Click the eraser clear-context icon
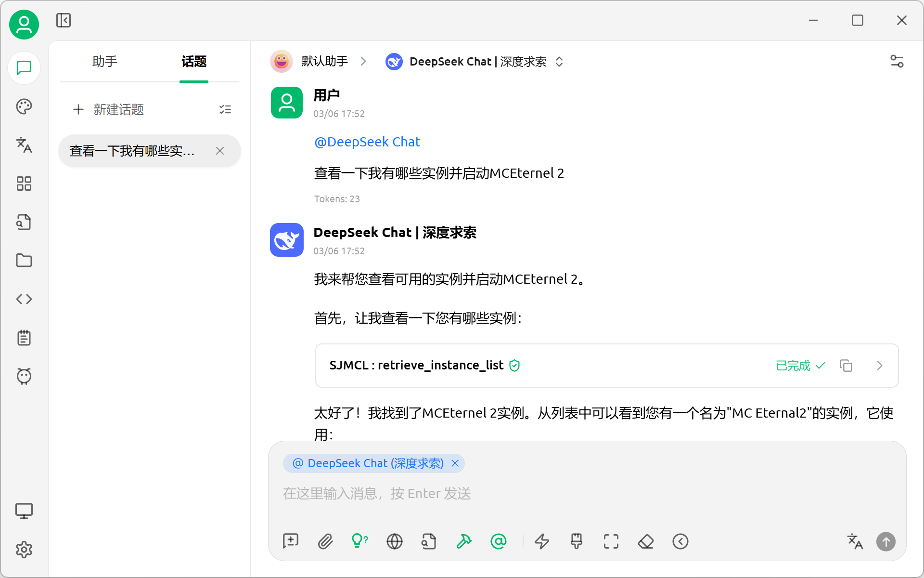Image resolution: width=924 pixels, height=578 pixels. [x=646, y=541]
